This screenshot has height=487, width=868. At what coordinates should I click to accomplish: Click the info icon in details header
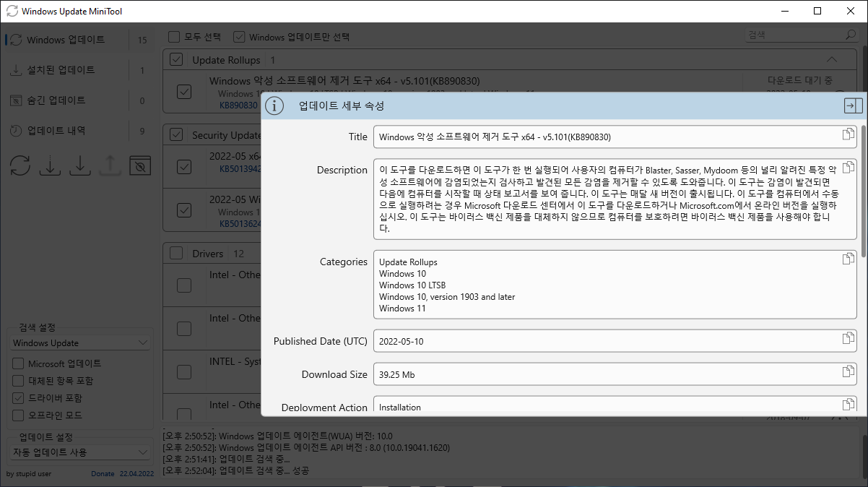tap(274, 106)
